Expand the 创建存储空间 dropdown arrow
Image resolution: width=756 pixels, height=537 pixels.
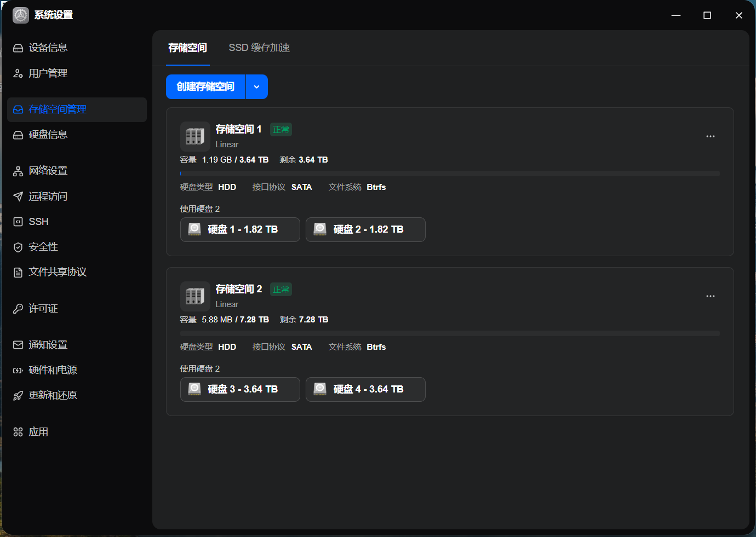257,87
